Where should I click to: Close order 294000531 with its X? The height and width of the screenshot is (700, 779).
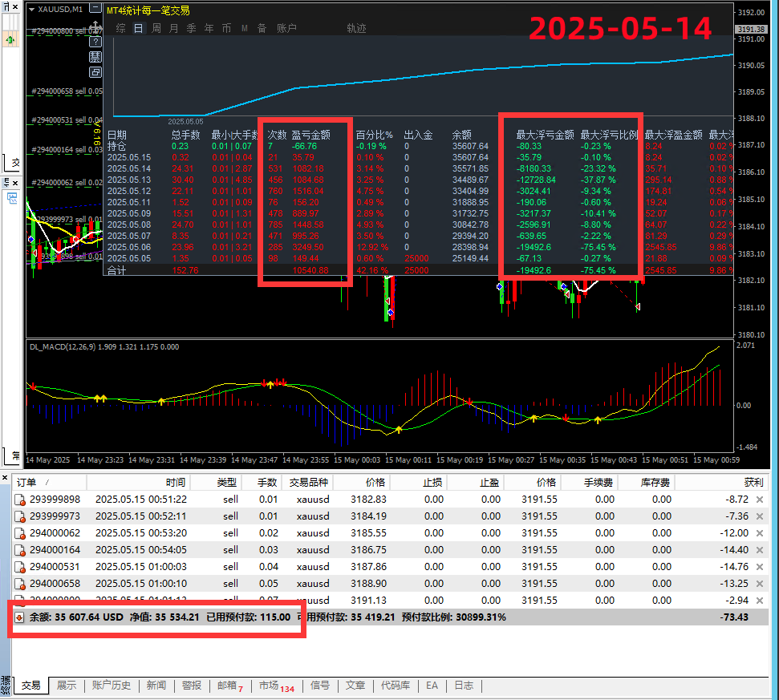coord(760,567)
